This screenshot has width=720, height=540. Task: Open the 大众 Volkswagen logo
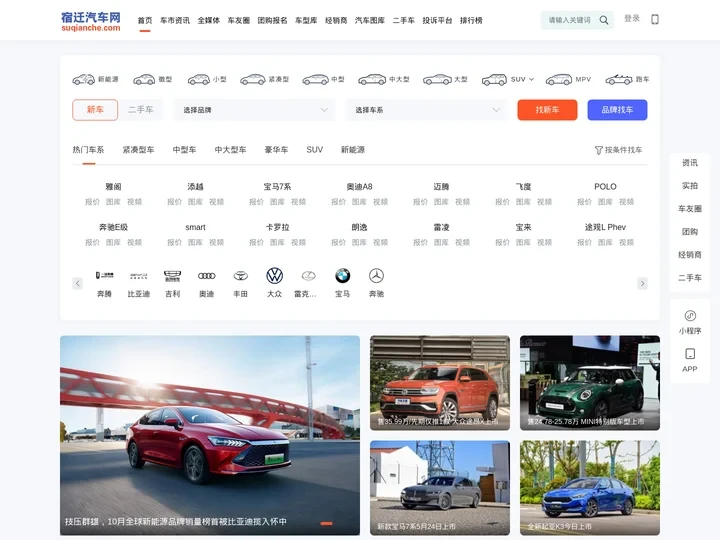point(275,276)
